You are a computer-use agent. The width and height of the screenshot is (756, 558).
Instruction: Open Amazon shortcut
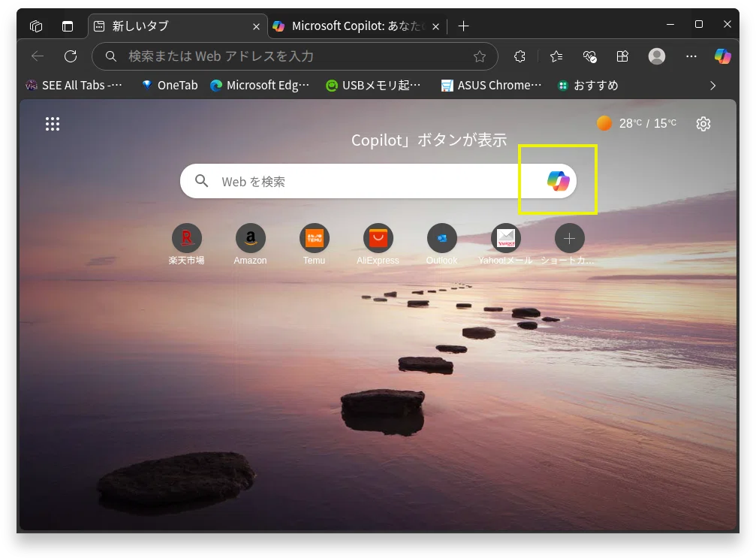(x=250, y=244)
